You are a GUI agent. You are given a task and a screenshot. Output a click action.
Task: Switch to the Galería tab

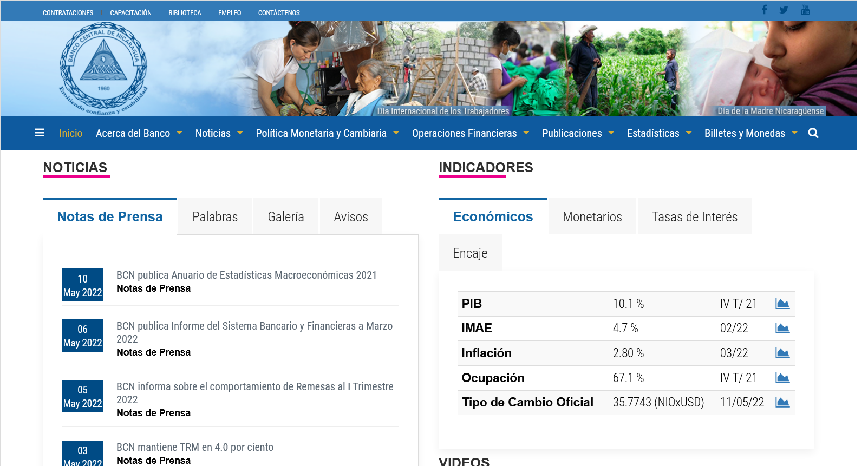pyautogui.click(x=286, y=217)
